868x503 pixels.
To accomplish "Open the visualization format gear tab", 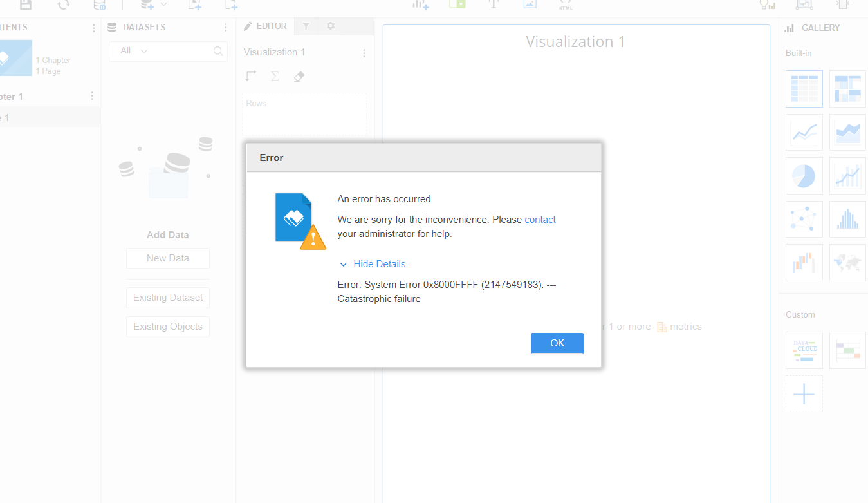I will tap(330, 26).
